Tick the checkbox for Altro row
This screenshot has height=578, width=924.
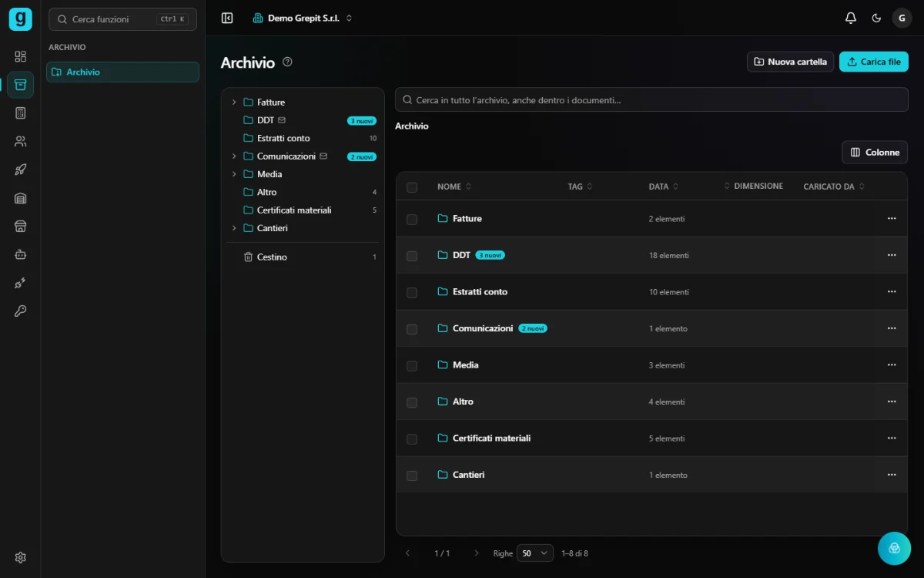pos(412,402)
